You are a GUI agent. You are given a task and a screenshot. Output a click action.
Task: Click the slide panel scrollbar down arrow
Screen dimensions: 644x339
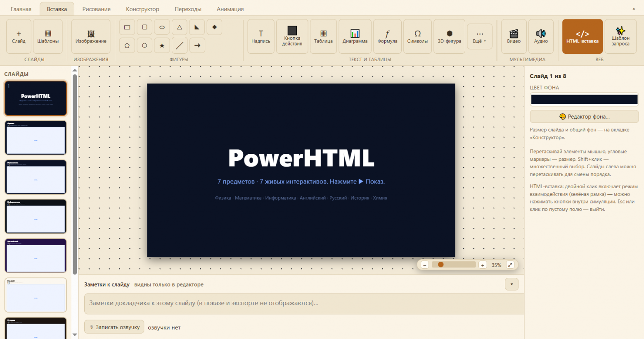(x=75, y=335)
